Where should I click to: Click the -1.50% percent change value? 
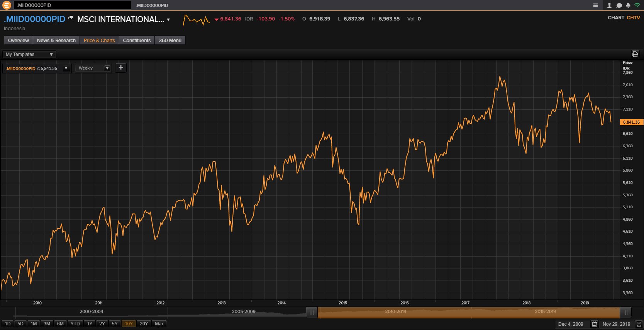(x=286, y=19)
